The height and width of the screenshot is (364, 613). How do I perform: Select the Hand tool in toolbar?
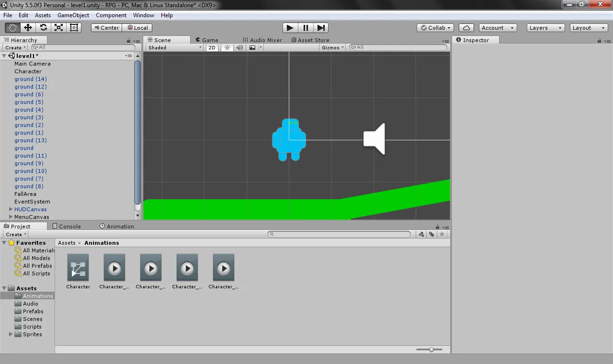coord(12,28)
